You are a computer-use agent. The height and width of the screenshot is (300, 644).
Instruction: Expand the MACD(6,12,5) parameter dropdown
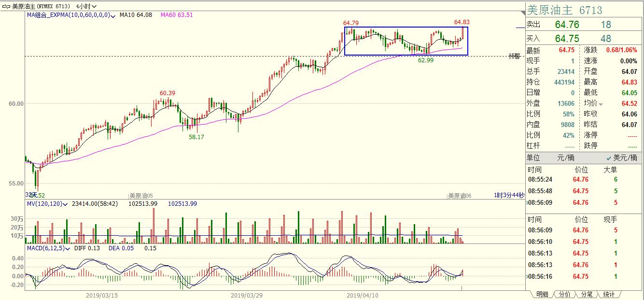coord(69,248)
